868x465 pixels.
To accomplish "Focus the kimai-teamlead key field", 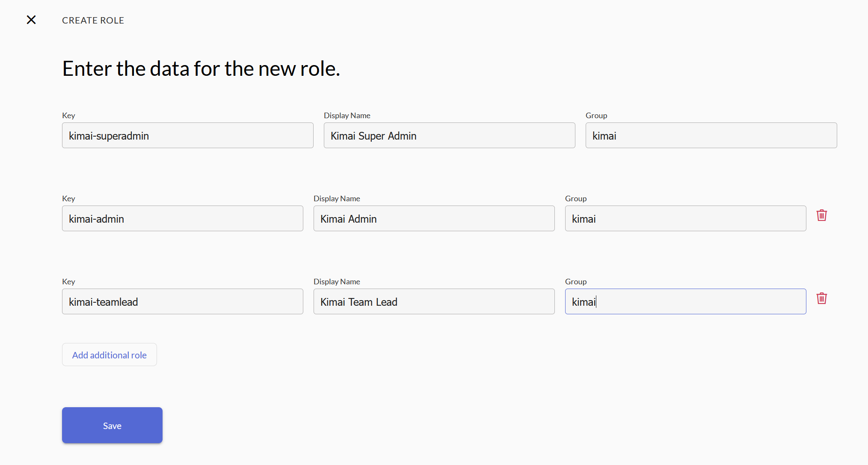I will [x=182, y=302].
